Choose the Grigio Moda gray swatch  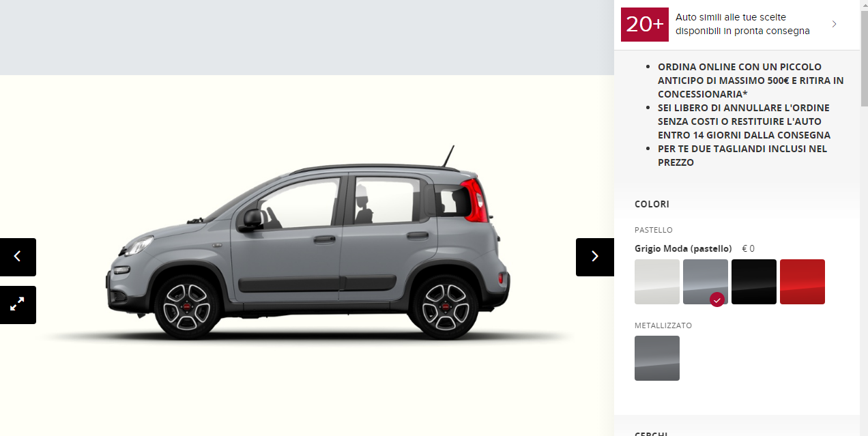point(706,282)
